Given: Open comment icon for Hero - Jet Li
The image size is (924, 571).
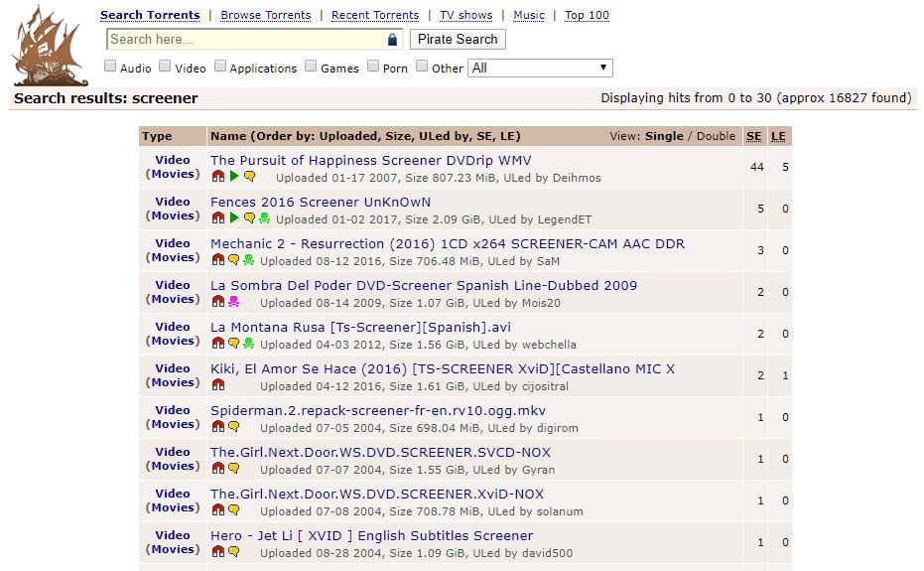Looking at the screenshot, I should click(x=234, y=551).
